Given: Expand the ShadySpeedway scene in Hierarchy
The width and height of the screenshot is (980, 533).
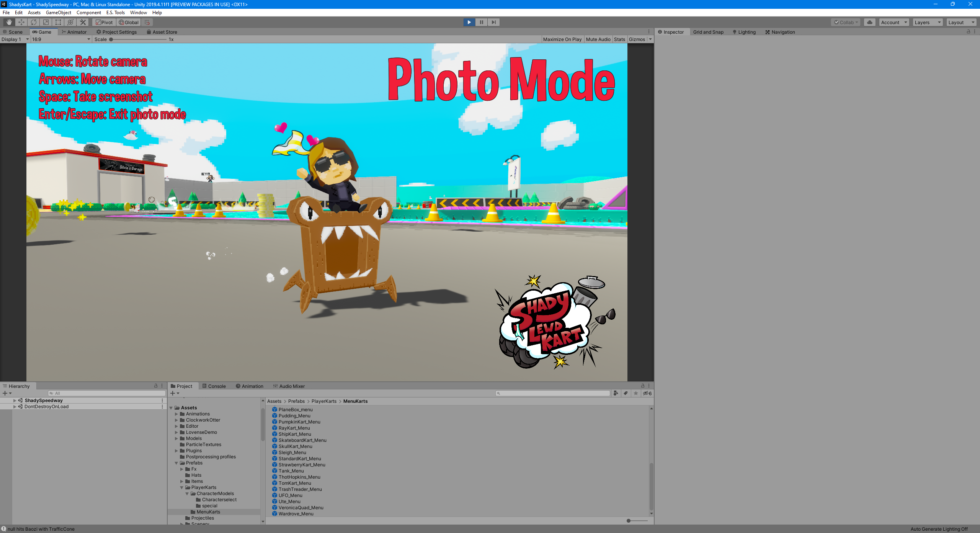Looking at the screenshot, I should point(15,401).
